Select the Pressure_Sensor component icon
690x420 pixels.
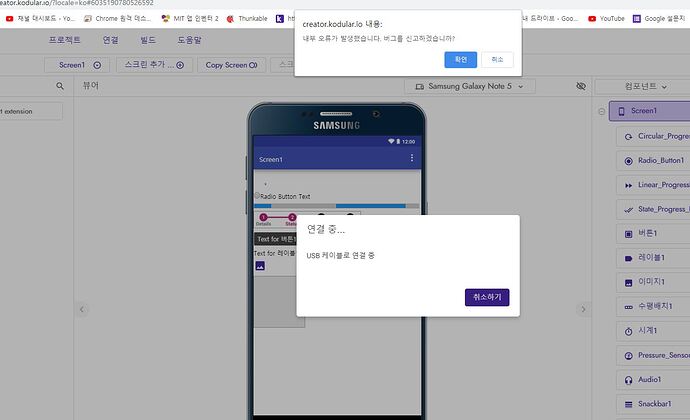click(x=628, y=356)
